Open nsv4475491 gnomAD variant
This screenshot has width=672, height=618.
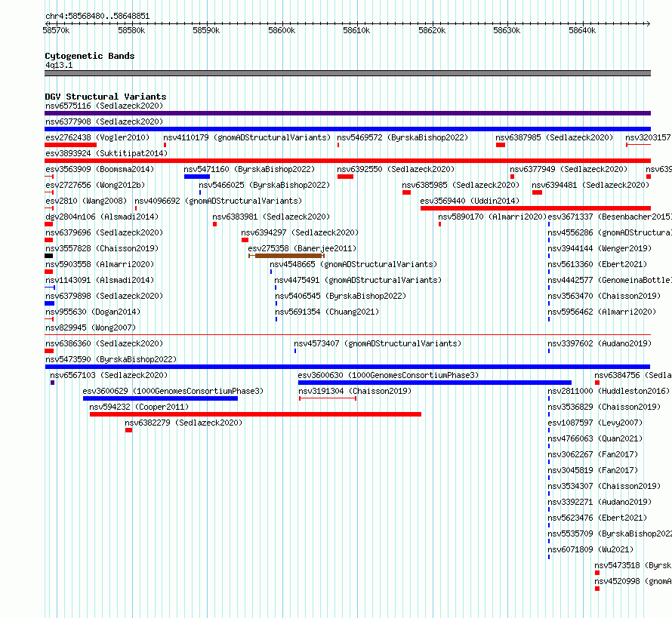358,280
